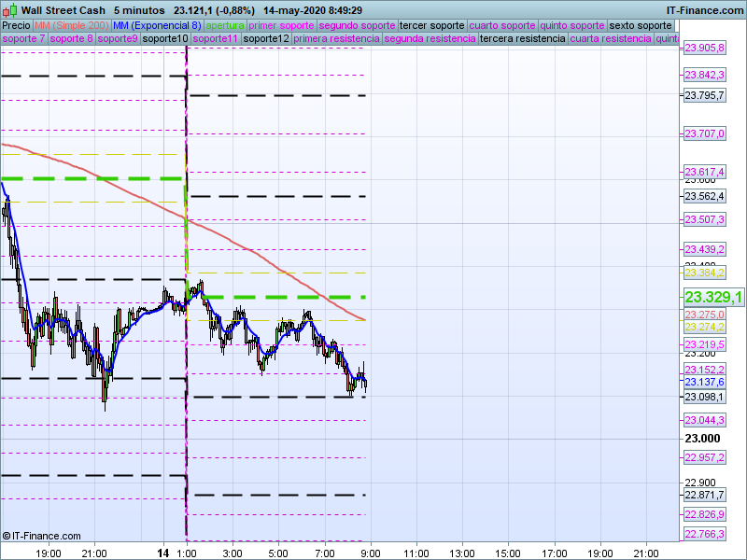Screen dimensions: 747x560
Task: Click the 7:00 time axis label
Action: [325, 553]
